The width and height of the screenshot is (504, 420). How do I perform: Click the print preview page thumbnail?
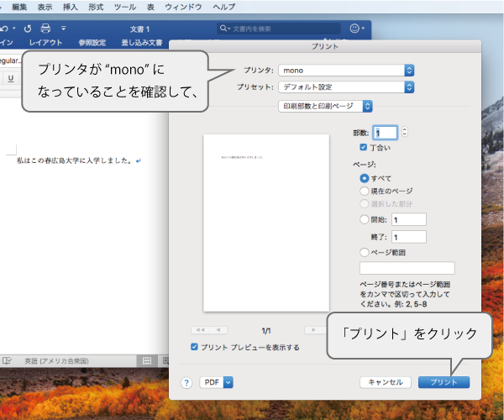pos(266,223)
